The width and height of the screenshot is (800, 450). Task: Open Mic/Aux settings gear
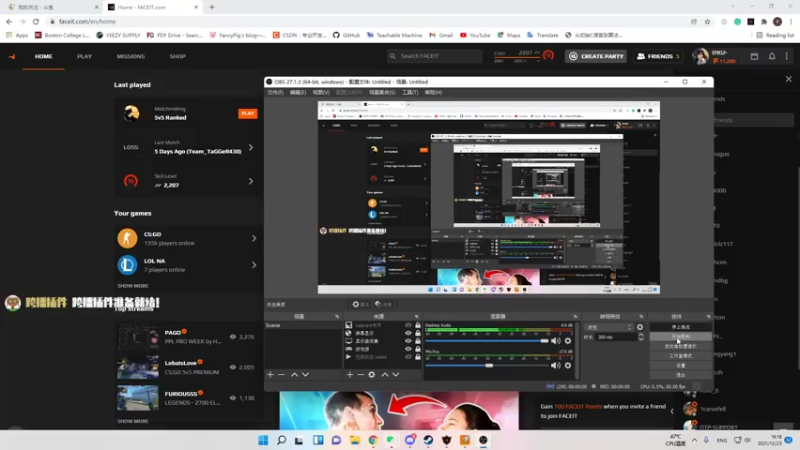point(568,365)
